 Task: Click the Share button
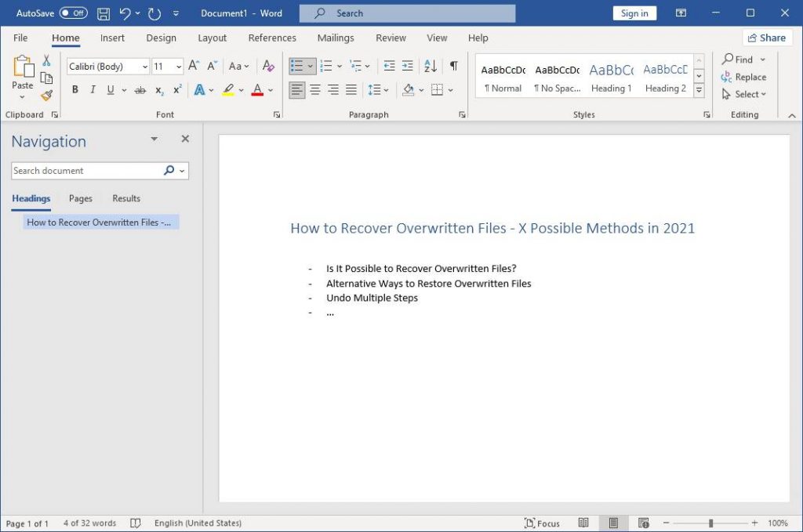click(767, 37)
